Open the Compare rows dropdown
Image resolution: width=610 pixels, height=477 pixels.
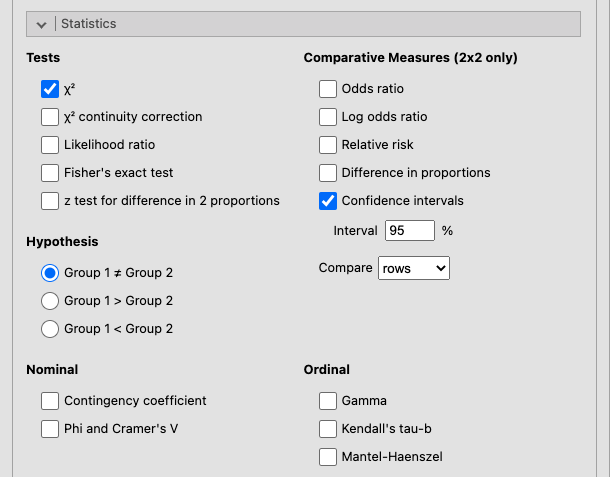414,268
